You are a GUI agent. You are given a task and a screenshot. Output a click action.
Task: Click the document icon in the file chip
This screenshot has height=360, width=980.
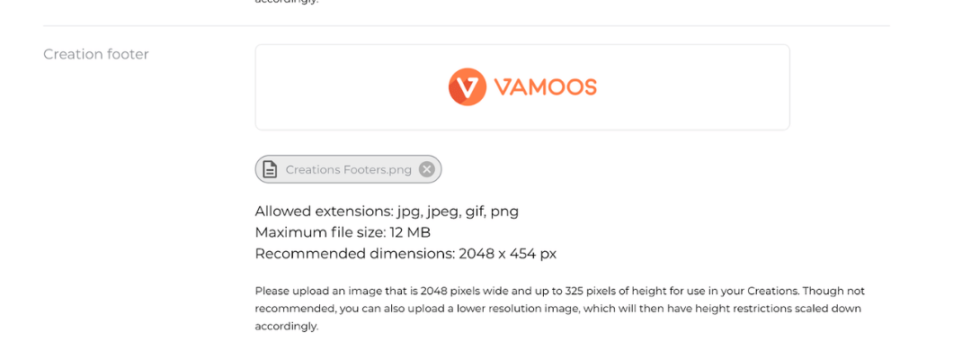click(270, 169)
